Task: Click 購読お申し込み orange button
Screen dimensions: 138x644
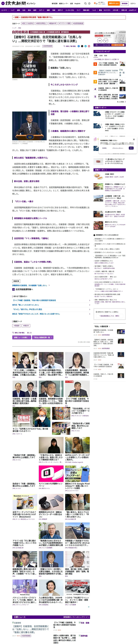Action: pyautogui.click(x=114, y=4)
